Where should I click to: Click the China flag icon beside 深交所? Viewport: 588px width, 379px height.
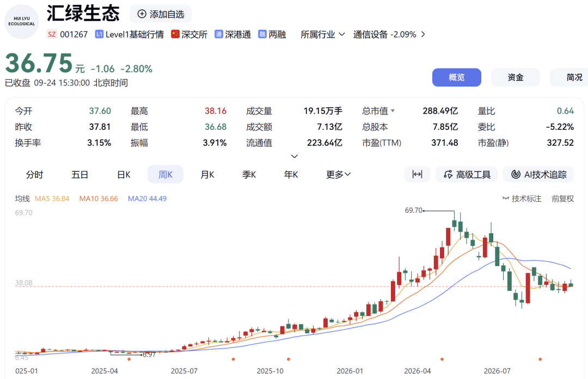coord(175,34)
